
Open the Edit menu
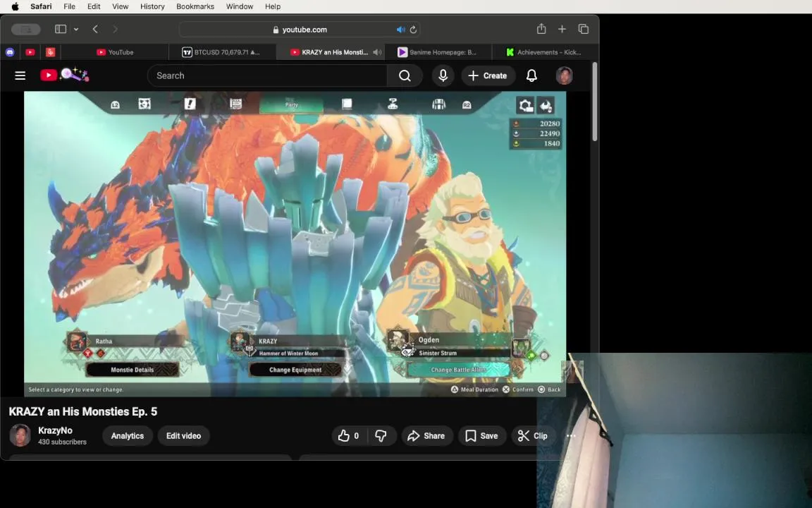(x=94, y=7)
